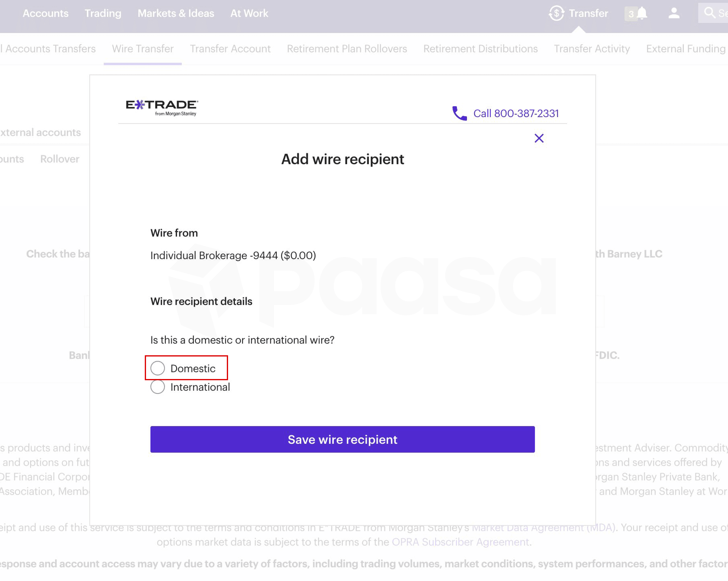
Task: Call 800-387-2331 link
Action: 516,113
